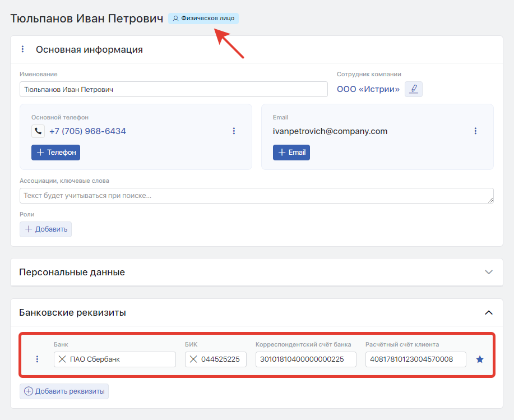Clear the БИК value using the X icon

pos(193,359)
